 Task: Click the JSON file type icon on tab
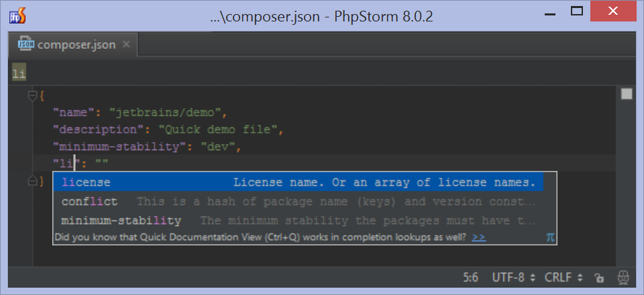(x=26, y=44)
